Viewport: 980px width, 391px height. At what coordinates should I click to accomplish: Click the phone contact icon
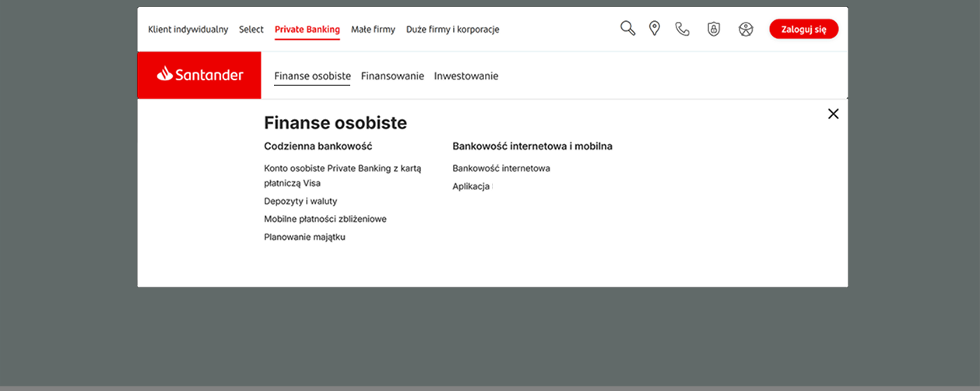tap(683, 29)
